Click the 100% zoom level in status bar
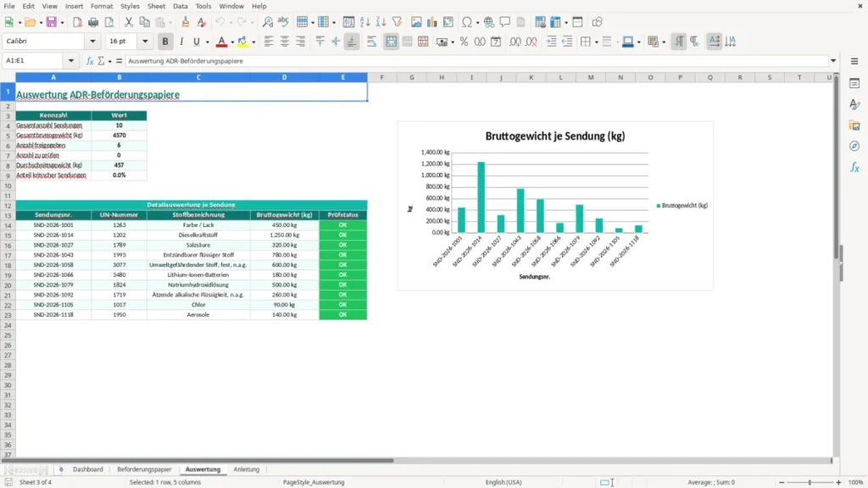The image size is (868, 488). coord(856,482)
